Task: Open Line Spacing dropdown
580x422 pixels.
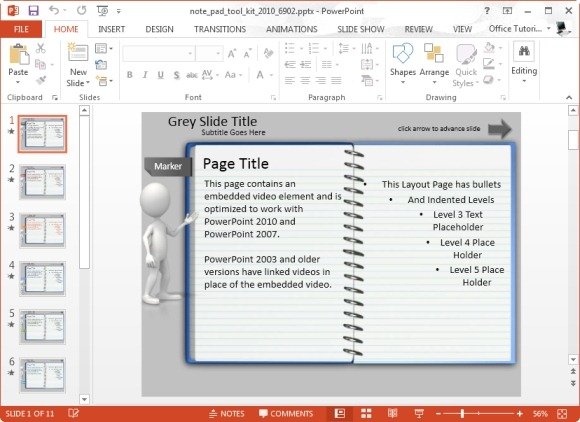Action: (347, 48)
